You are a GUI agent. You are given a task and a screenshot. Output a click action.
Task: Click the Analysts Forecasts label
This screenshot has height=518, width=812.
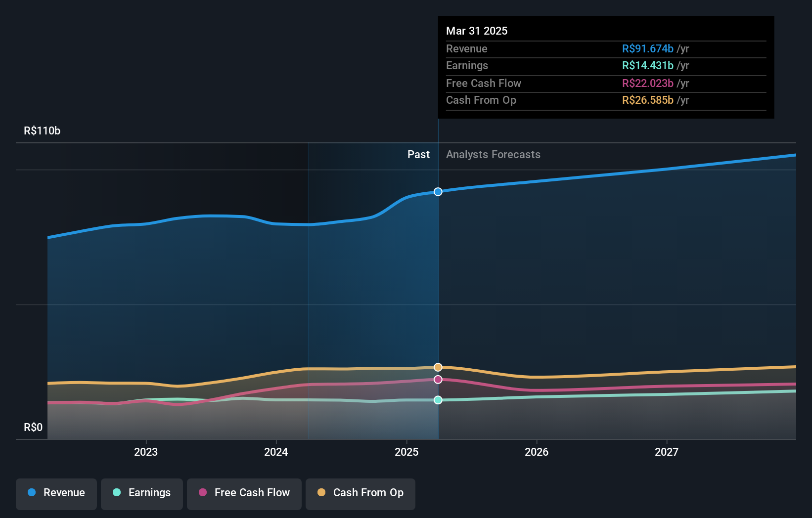pos(493,154)
